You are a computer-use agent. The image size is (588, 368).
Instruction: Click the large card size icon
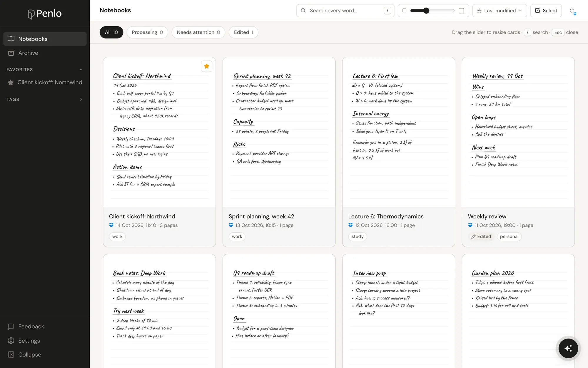coord(461,11)
